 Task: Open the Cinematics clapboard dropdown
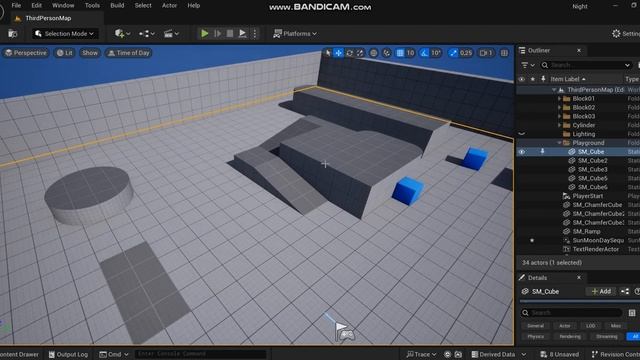pyautogui.click(x=171, y=34)
